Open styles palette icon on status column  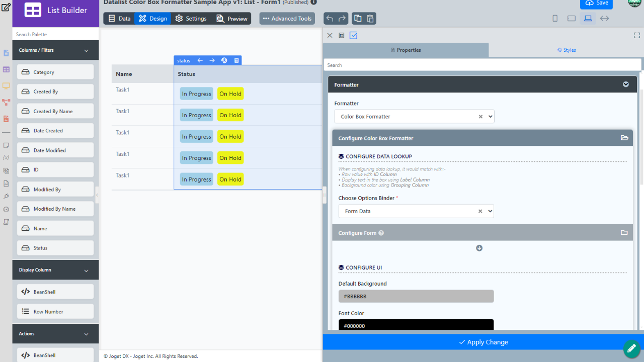[224, 60]
